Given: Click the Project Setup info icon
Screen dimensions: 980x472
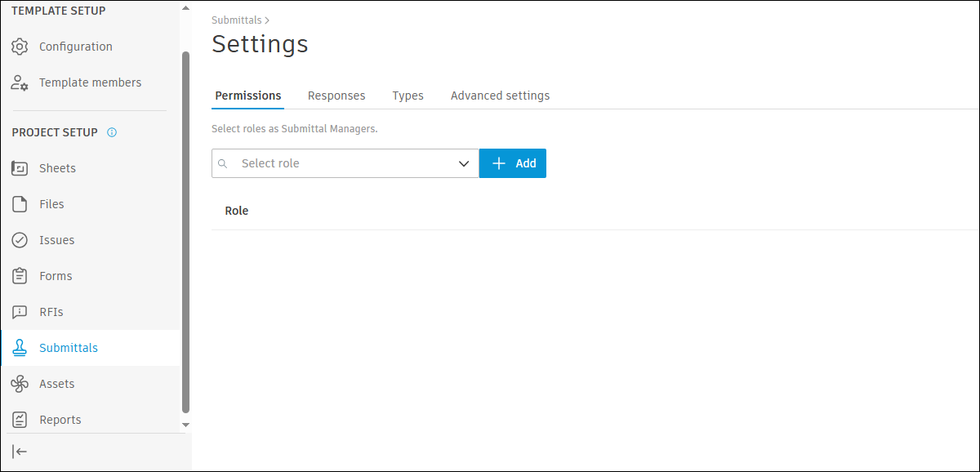Looking at the screenshot, I should [x=112, y=132].
